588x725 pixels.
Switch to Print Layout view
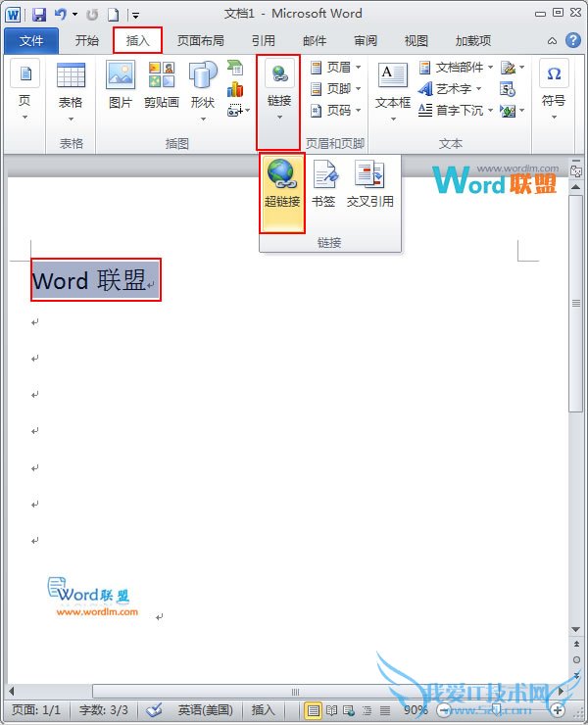coord(314,710)
